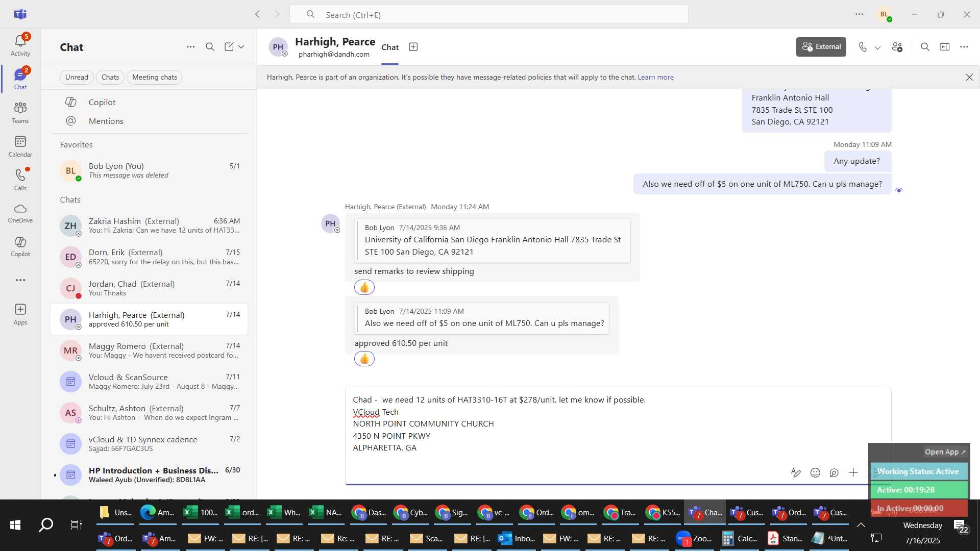
Task: Click quoted reply about University of California
Action: [x=493, y=241]
